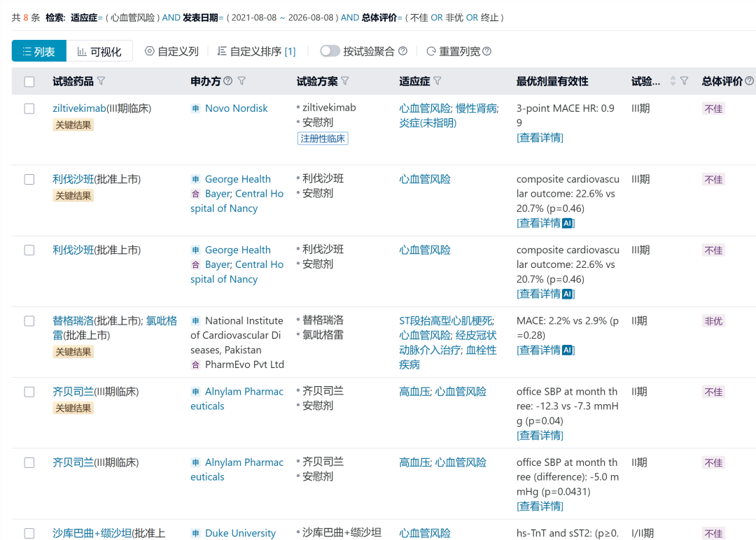Open 炎症(未指明) indication link

(428, 123)
